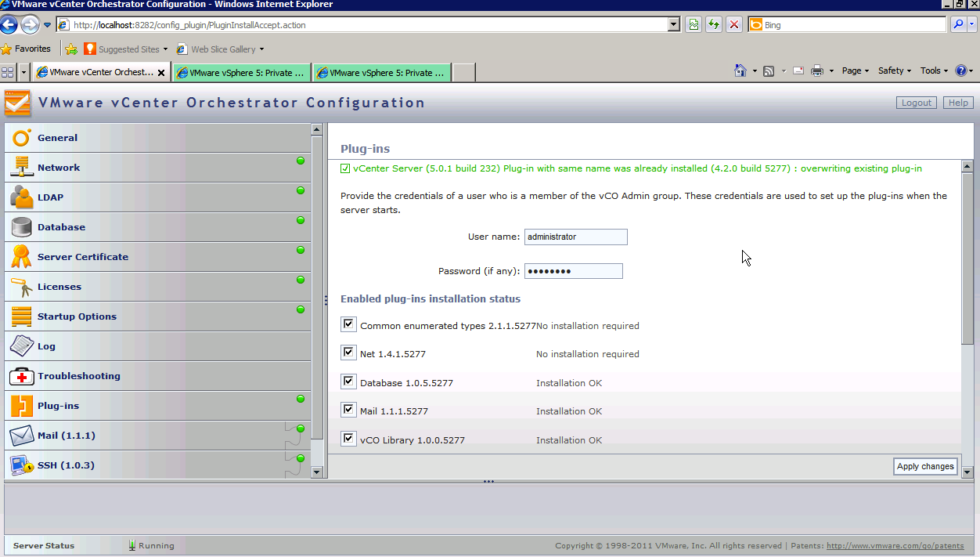This screenshot has height=557, width=980.
Task: Click the IE Help question icon
Action: (961, 71)
